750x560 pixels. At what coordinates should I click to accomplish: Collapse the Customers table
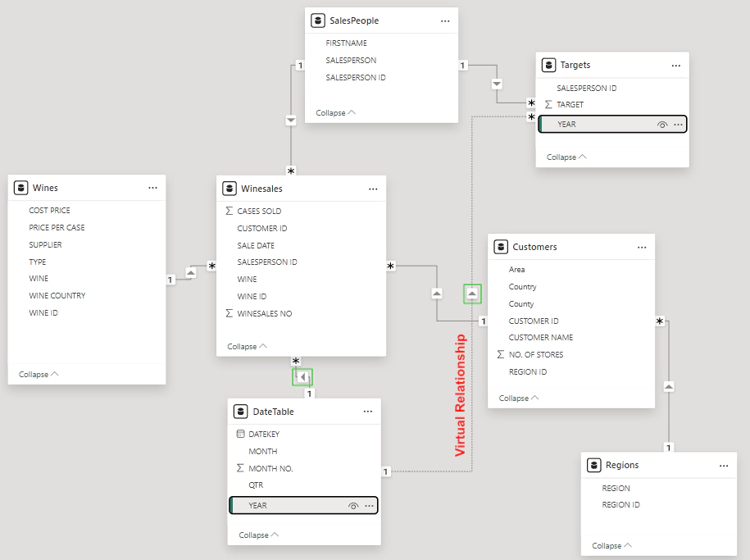point(517,398)
